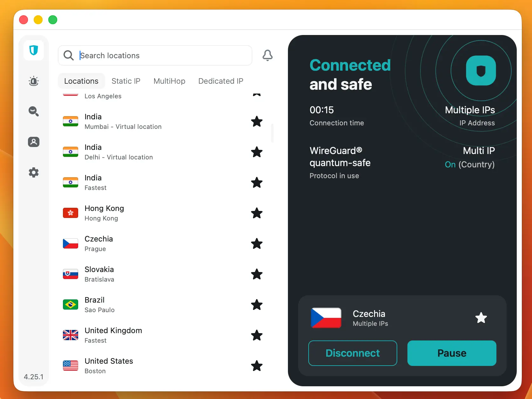Click the United Kingdom flag icon
Image resolution: width=532 pixels, height=399 pixels.
pyautogui.click(x=70, y=335)
